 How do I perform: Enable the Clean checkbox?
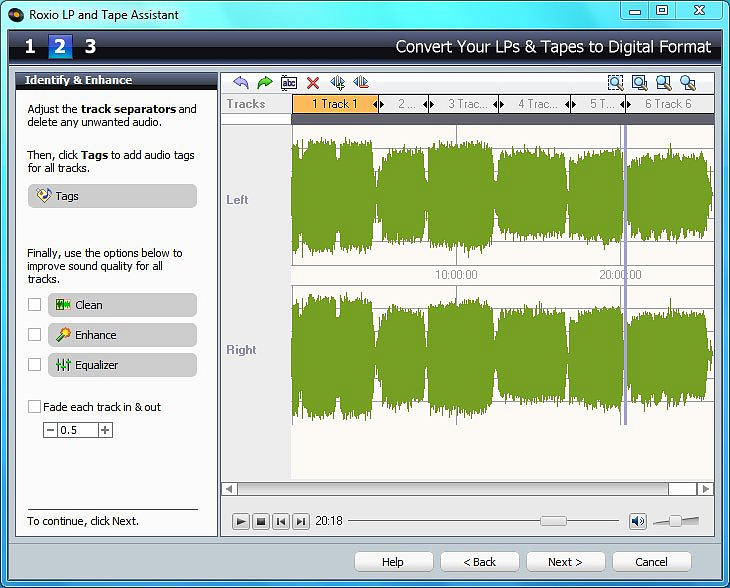35,305
